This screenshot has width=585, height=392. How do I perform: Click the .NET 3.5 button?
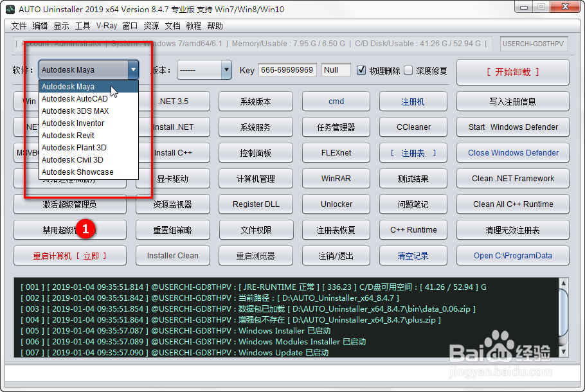pos(173,102)
